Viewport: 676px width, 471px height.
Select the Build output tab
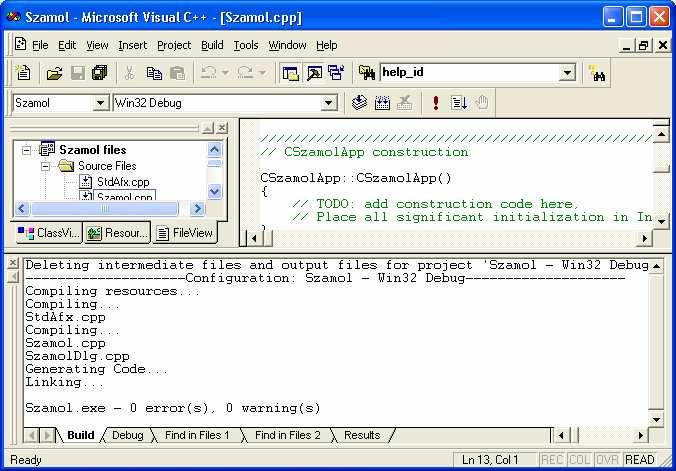pyautogui.click(x=81, y=435)
